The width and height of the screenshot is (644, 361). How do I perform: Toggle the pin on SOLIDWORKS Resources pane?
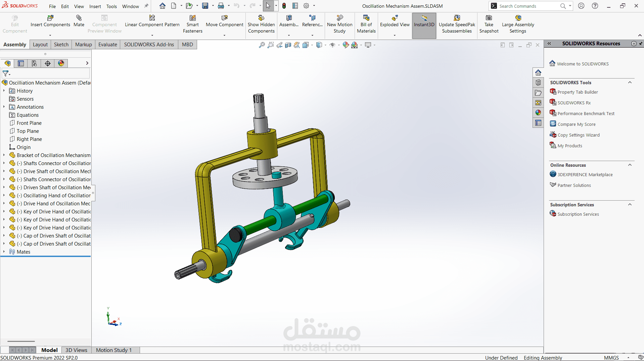(641, 44)
